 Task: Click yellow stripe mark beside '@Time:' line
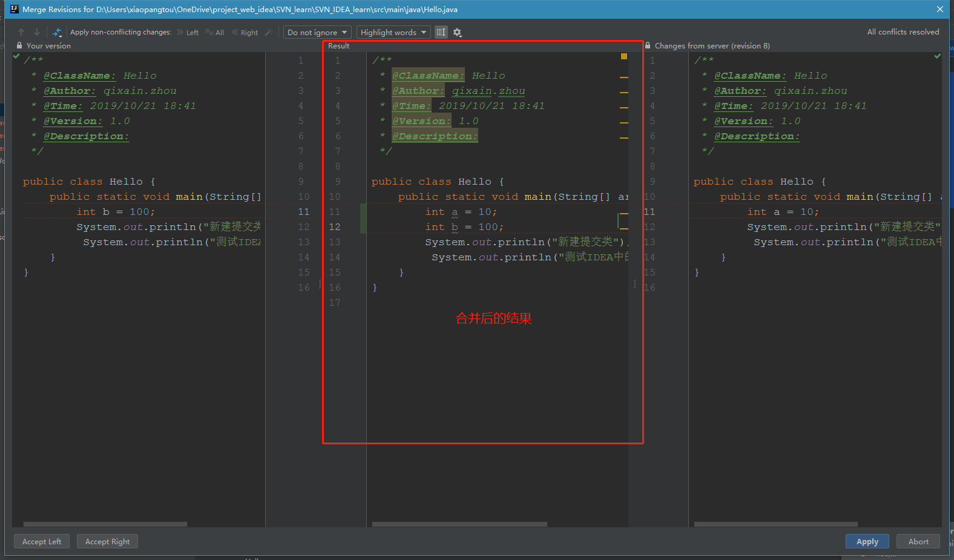[x=624, y=108]
